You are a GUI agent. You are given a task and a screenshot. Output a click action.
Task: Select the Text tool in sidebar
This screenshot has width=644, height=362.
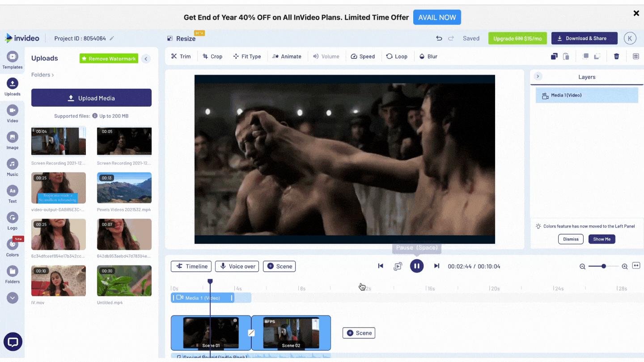13,191
